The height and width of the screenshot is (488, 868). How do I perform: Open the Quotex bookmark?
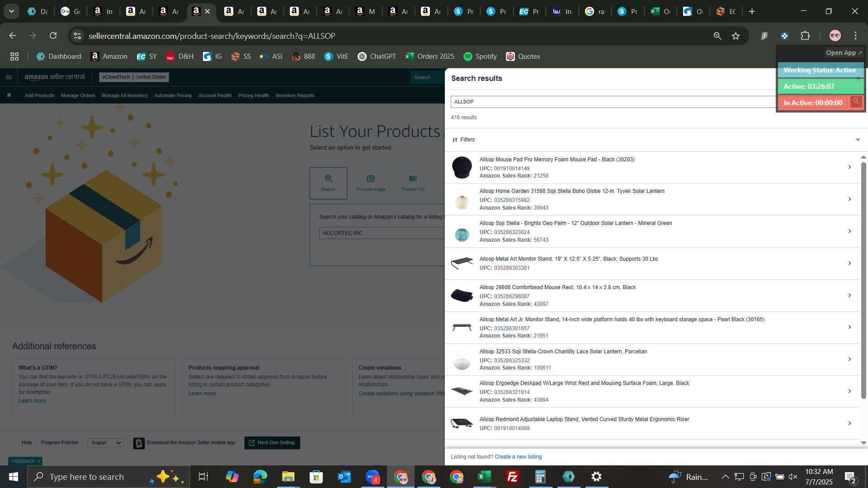pos(523,56)
